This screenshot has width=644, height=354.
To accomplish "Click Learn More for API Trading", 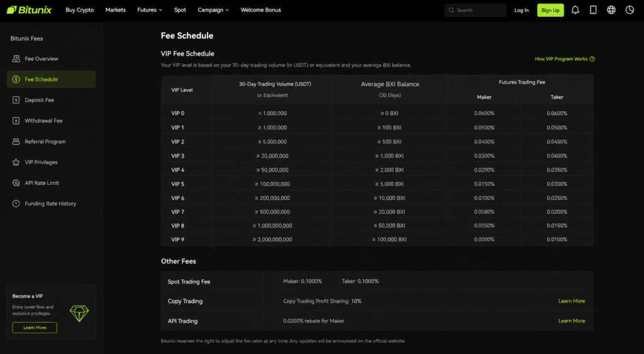I will pos(572,321).
